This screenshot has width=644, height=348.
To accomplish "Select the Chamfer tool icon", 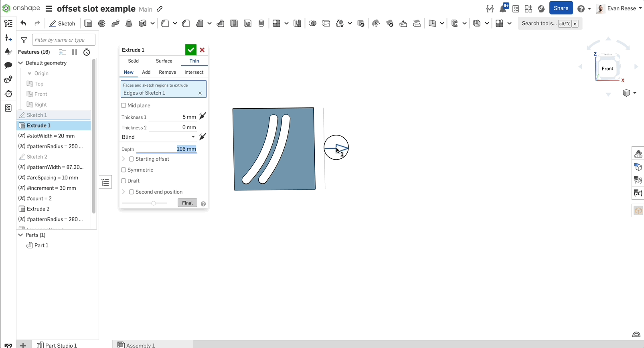I will (x=186, y=24).
